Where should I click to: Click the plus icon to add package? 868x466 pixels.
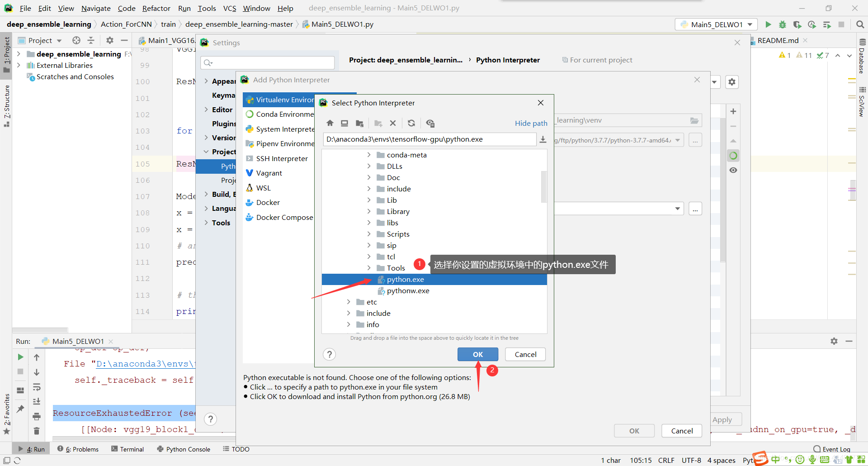pyautogui.click(x=733, y=111)
